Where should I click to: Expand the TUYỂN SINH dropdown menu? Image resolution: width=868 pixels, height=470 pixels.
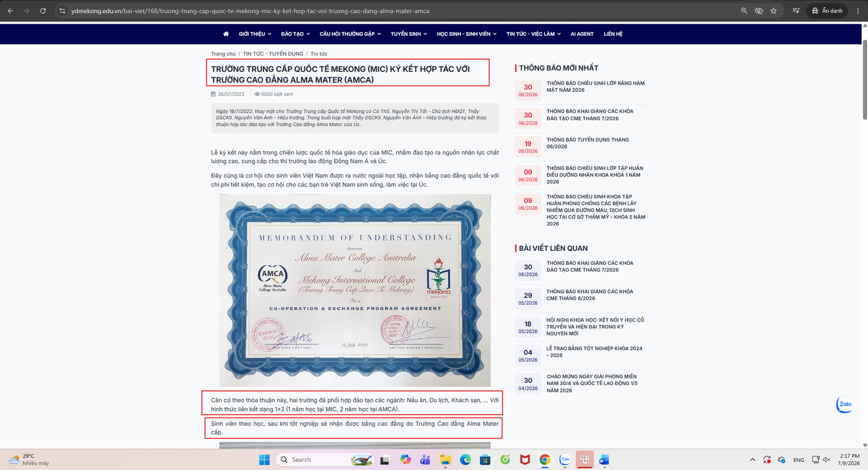tap(409, 34)
